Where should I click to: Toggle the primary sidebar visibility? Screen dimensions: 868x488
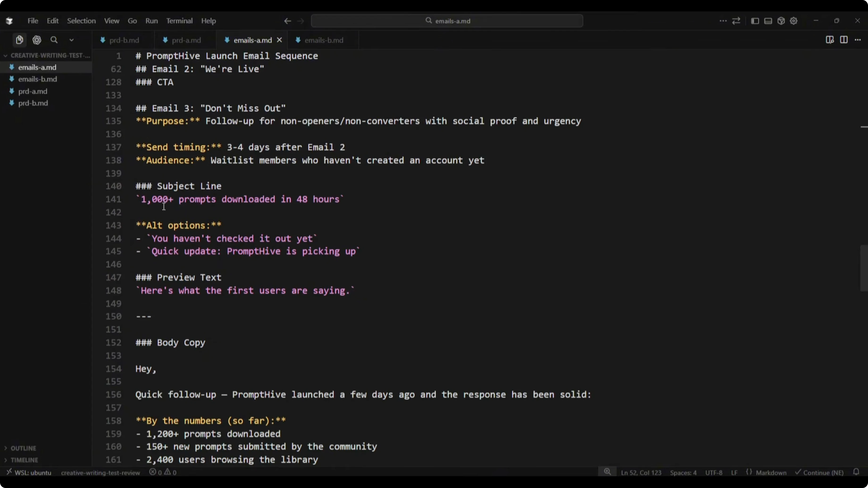755,21
